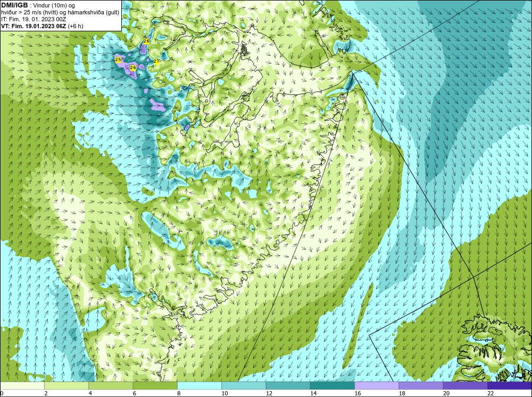This screenshot has width=532, height=397.
Task: Click the 'IT: Fim. 19. 01. 2023 00Z' line
Action: 34,19
